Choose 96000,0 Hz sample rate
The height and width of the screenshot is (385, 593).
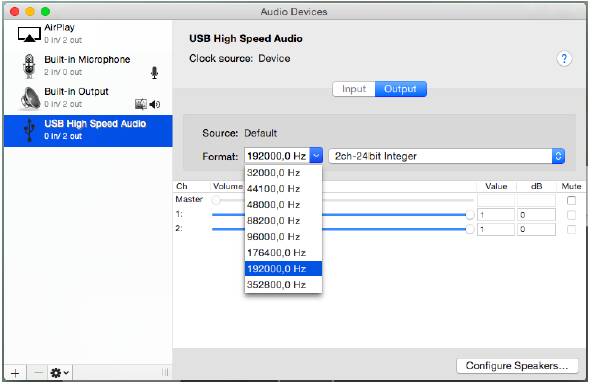click(283, 237)
